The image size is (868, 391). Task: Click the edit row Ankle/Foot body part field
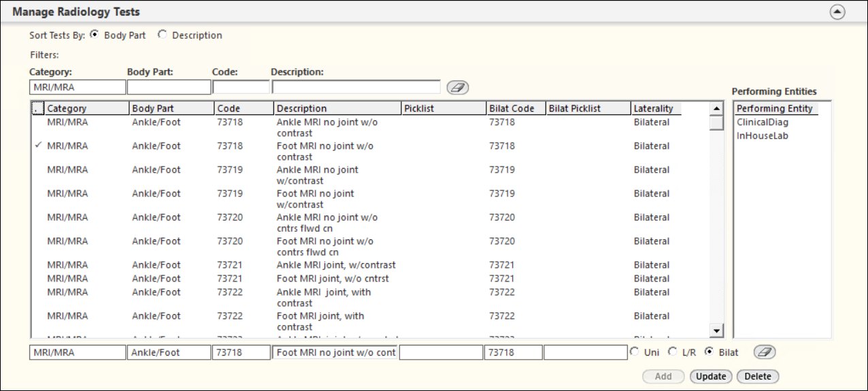169,352
